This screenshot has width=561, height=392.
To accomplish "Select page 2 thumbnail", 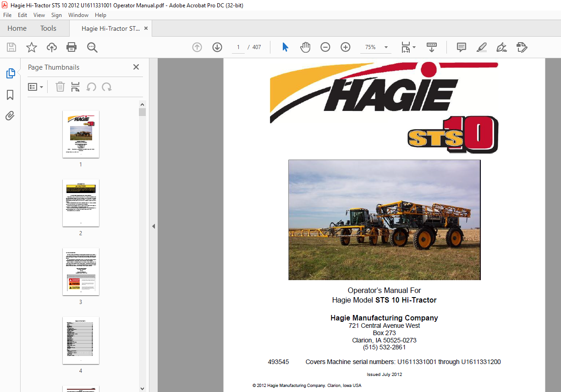I will [x=81, y=203].
